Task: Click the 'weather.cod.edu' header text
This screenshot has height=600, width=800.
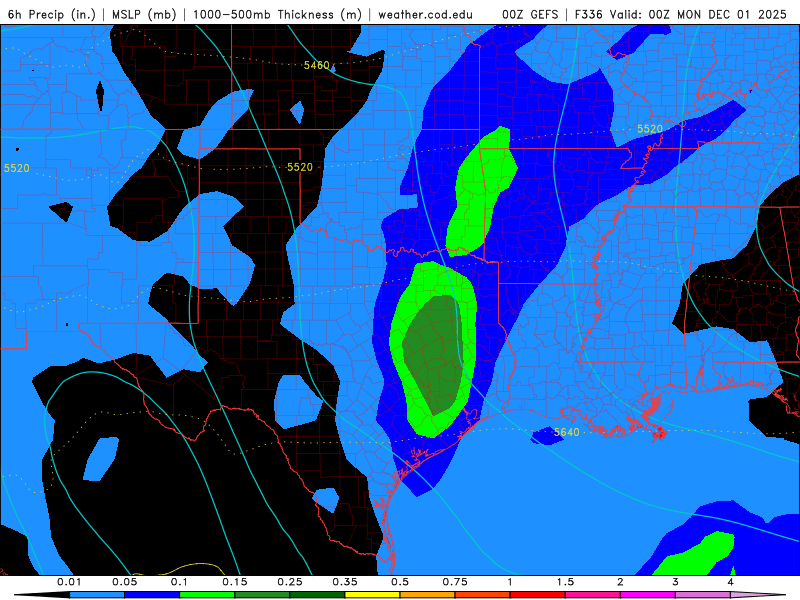Action: click(x=425, y=14)
